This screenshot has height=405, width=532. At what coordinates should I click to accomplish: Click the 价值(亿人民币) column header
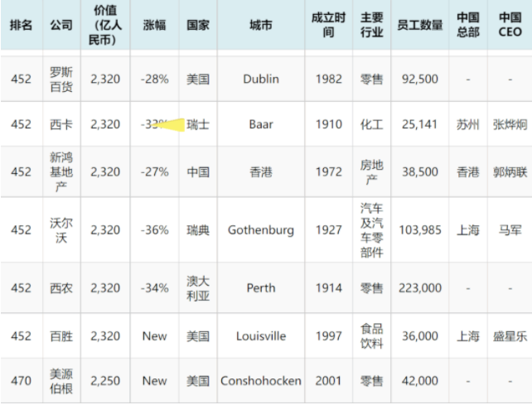(x=105, y=25)
